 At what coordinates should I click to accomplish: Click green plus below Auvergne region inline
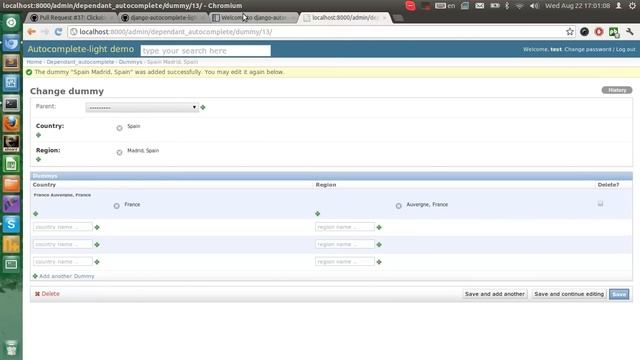click(318, 214)
